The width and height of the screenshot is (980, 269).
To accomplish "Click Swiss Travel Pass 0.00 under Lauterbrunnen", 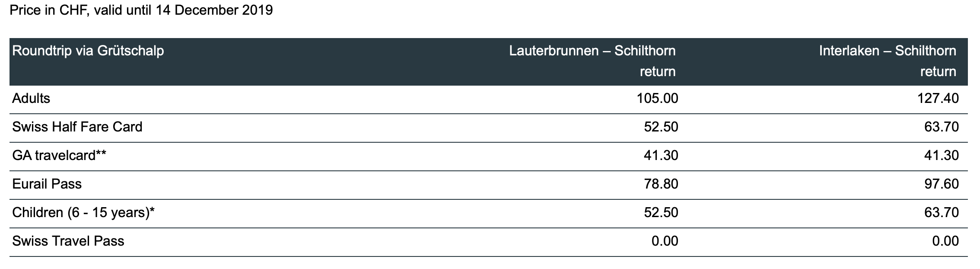I will 665,241.
